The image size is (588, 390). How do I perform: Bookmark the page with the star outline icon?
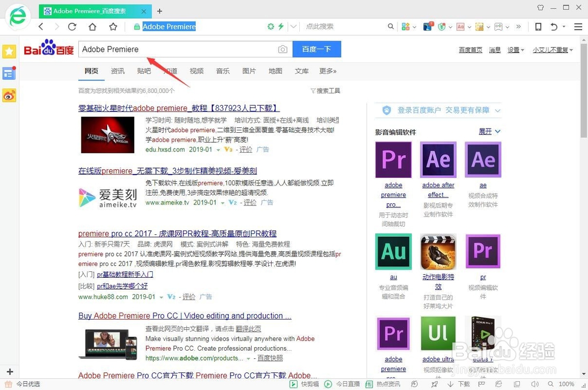click(x=113, y=26)
